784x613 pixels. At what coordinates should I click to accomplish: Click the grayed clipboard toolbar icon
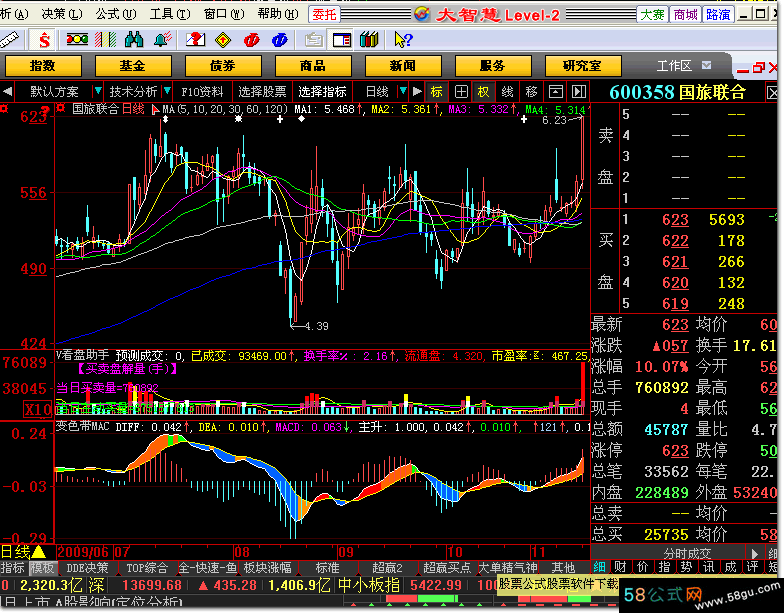pos(314,40)
